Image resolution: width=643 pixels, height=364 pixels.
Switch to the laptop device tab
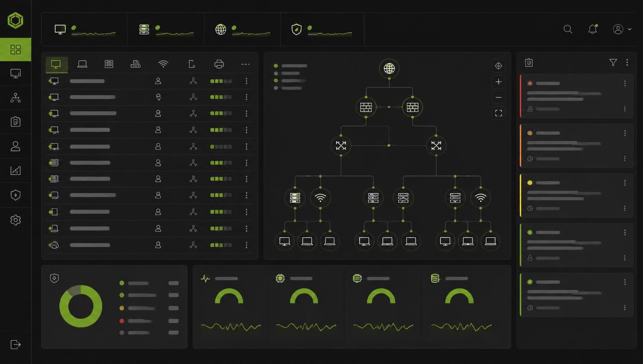tap(82, 64)
